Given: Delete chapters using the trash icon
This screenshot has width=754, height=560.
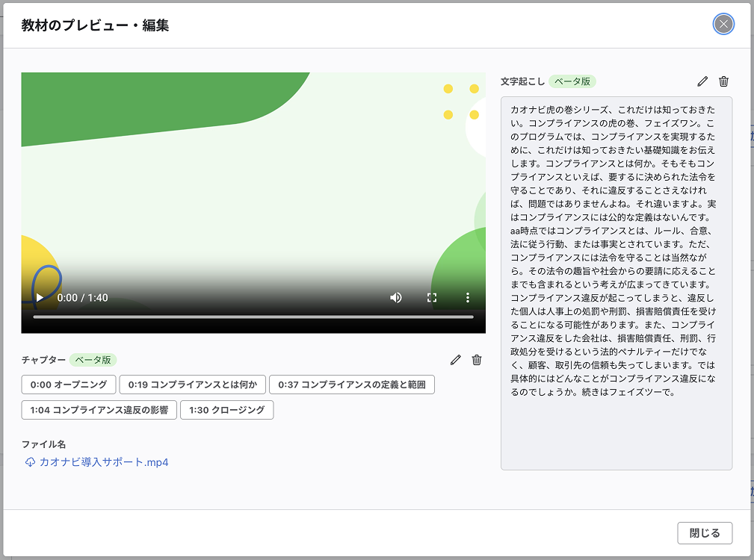Looking at the screenshot, I should point(477,360).
